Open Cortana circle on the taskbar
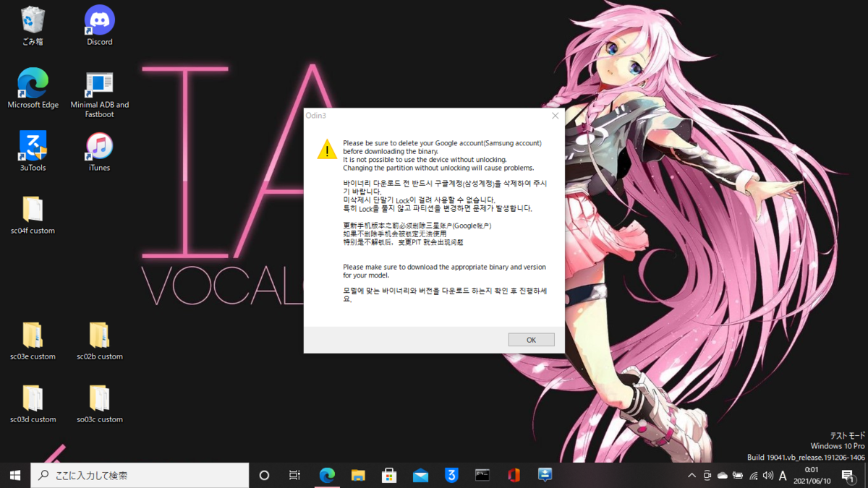This screenshot has width=868, height=488. click(x=264, y=475)
